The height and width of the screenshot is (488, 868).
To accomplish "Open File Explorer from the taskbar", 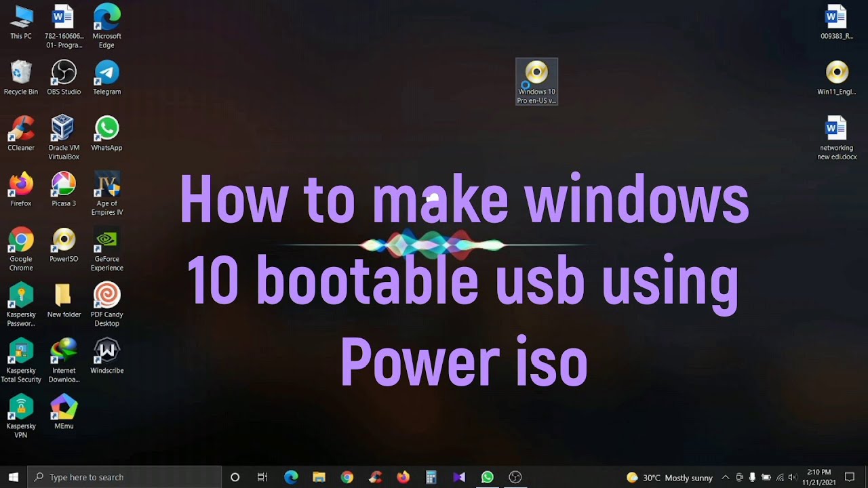I will point(319,477).
